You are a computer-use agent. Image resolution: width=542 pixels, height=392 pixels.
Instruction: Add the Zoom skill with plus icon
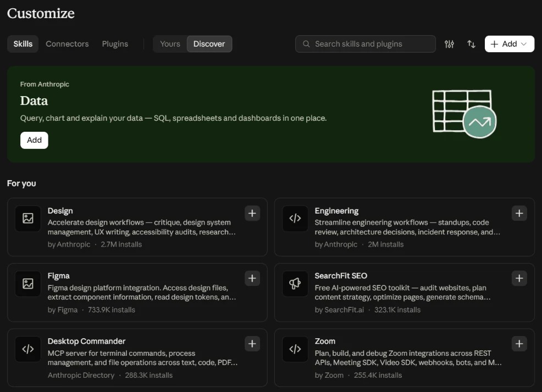pyautogui.click(x=519, y=344)
